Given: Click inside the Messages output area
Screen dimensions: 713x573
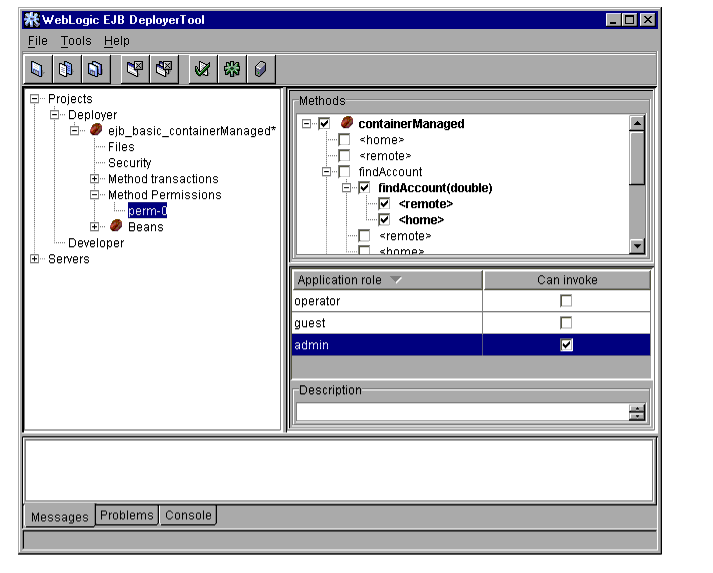Looking at the screenshot, I should tap(339, 471).
